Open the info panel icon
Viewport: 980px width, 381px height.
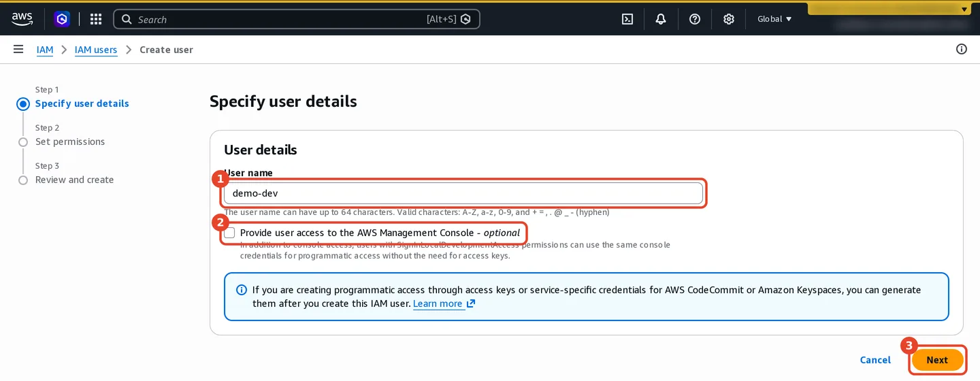click(962, 49)
